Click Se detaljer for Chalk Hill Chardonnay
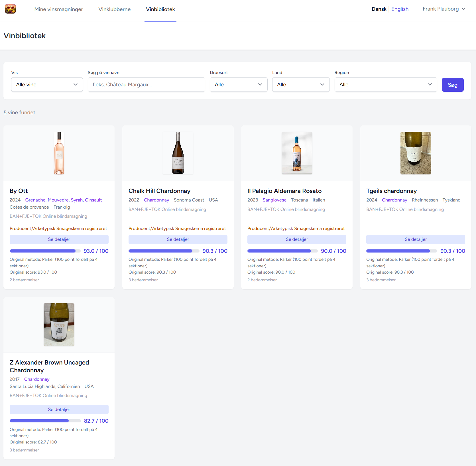Screen dimensions: 476x466 (178, 239)
